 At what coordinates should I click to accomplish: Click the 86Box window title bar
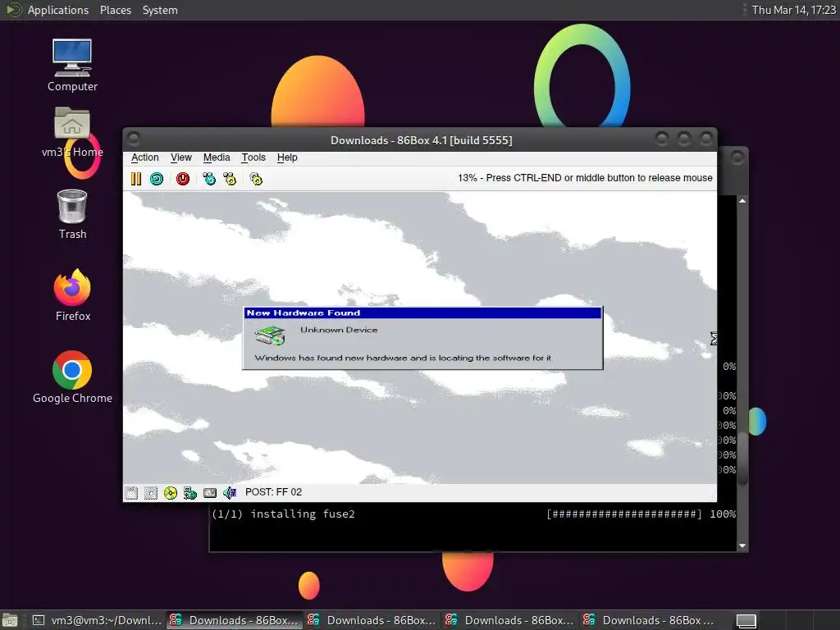[x=421, y=140]
